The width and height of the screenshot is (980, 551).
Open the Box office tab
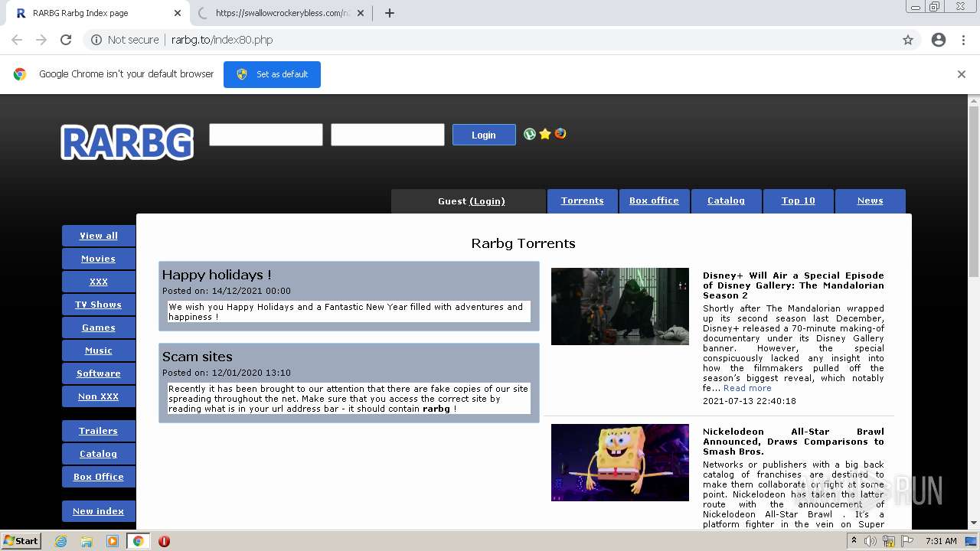pos(654,201)
